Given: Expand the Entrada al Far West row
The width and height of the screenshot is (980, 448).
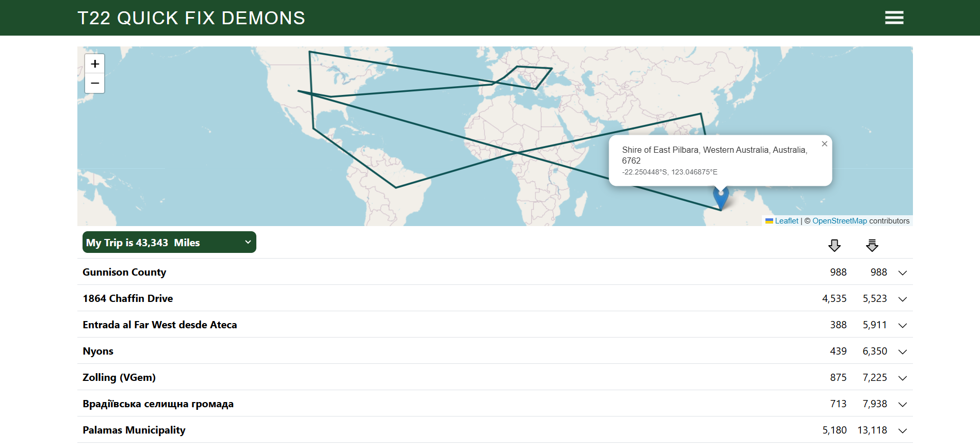Looking at the screenshot, I should pyautogui.click(x=902, y=325).
